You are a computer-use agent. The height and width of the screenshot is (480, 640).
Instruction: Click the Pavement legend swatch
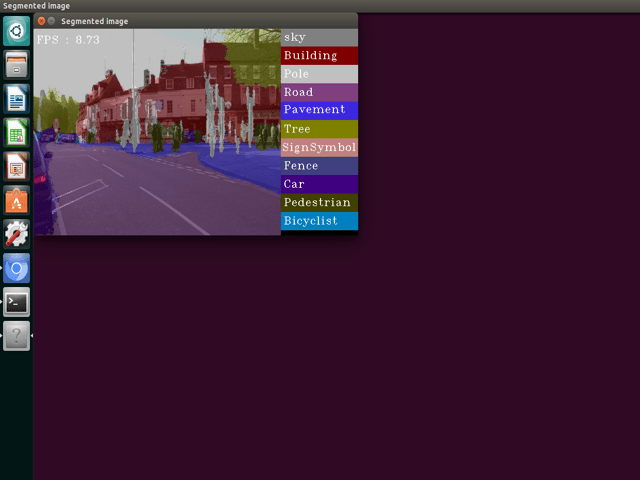(x=319, y=111)
